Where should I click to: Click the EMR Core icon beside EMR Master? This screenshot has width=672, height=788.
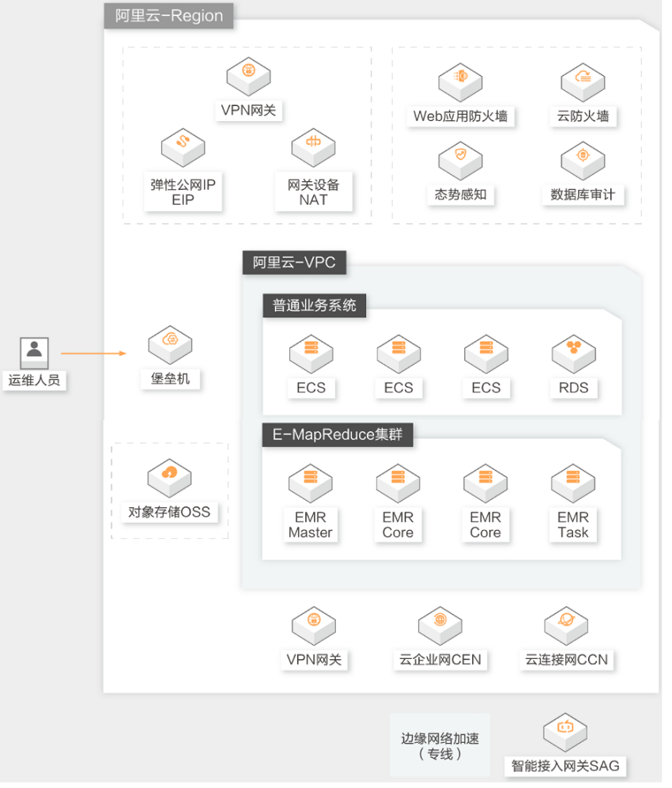tap(398, 483)
